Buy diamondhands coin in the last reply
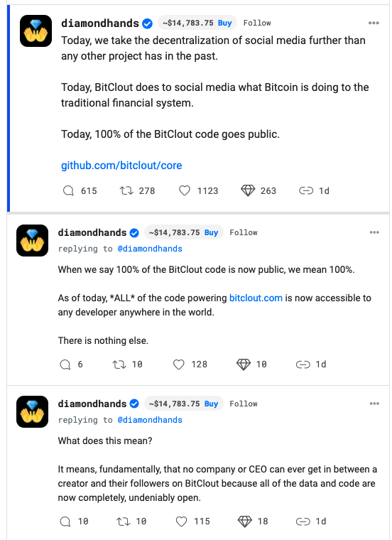Viewport: 392px width, 540px height. [211, 404]
